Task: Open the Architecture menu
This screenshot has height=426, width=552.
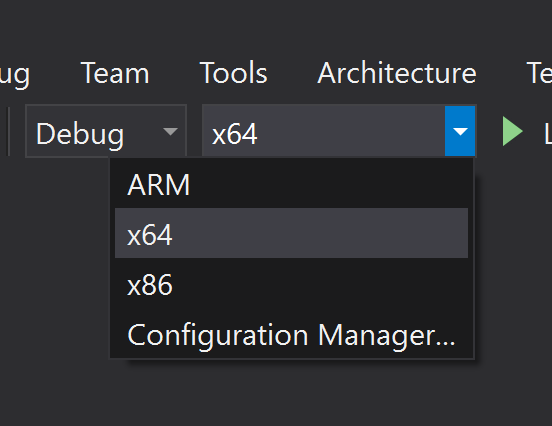Action: tap(397, 73)
